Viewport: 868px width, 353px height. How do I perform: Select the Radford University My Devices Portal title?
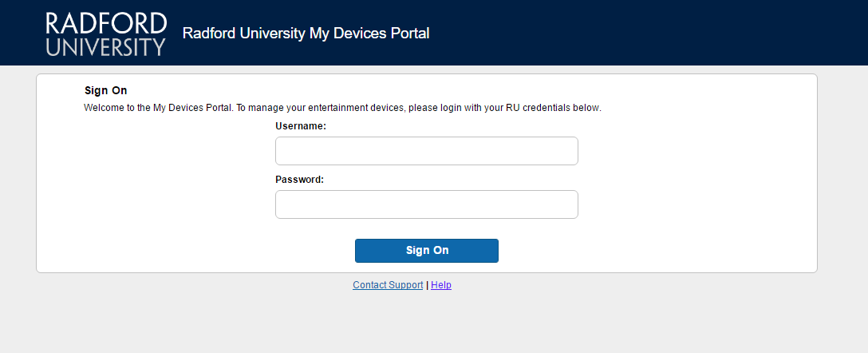click(x=306, y=34)
